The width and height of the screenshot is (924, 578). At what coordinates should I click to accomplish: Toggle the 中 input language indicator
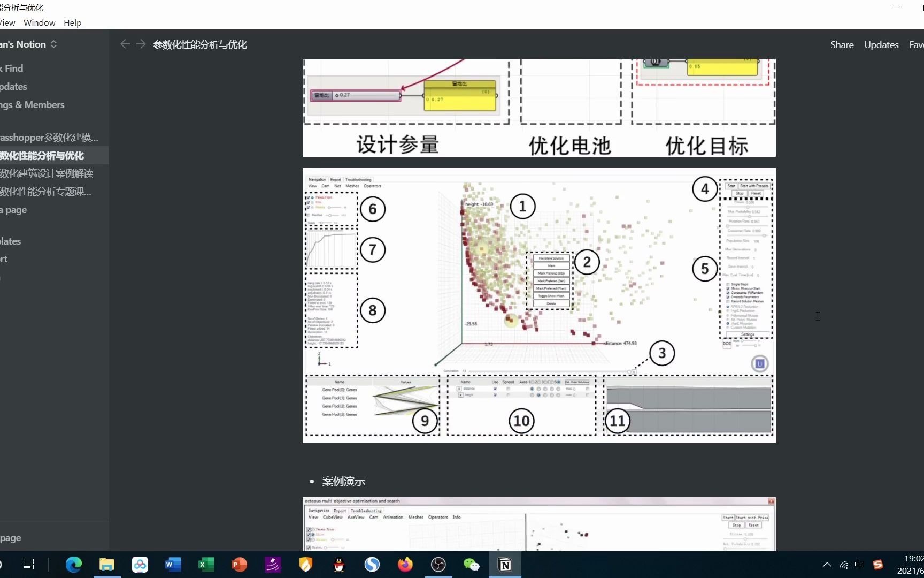point(859,565)
